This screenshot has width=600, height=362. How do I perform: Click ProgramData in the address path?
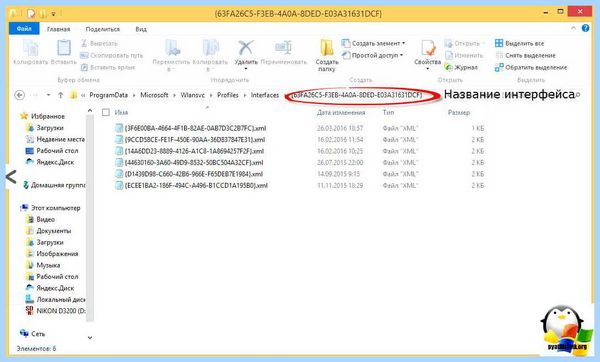point(109,95)
